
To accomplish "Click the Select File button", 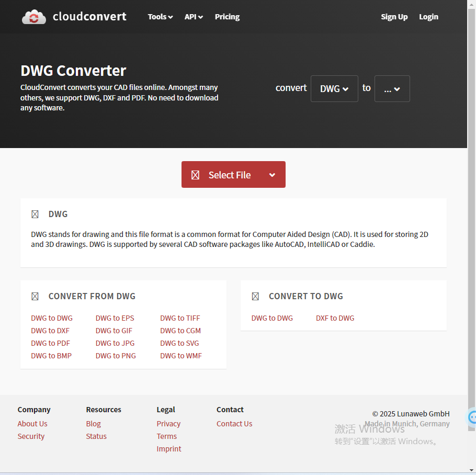I will coord(233,175).
